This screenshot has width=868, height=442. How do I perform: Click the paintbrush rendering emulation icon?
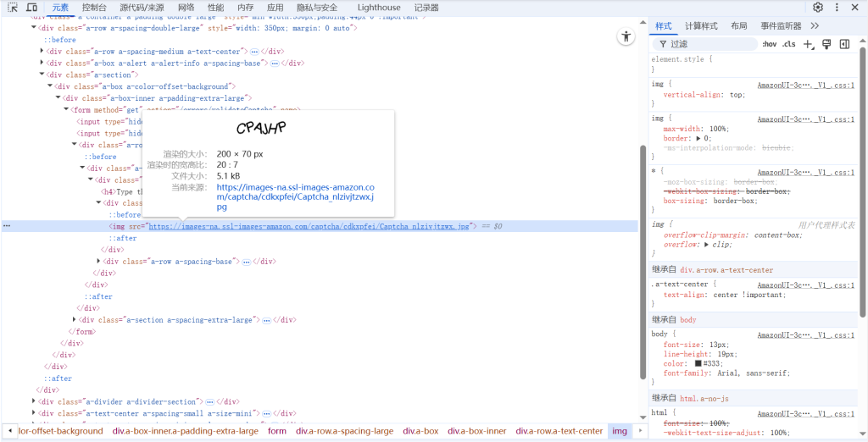coord(826,44)
